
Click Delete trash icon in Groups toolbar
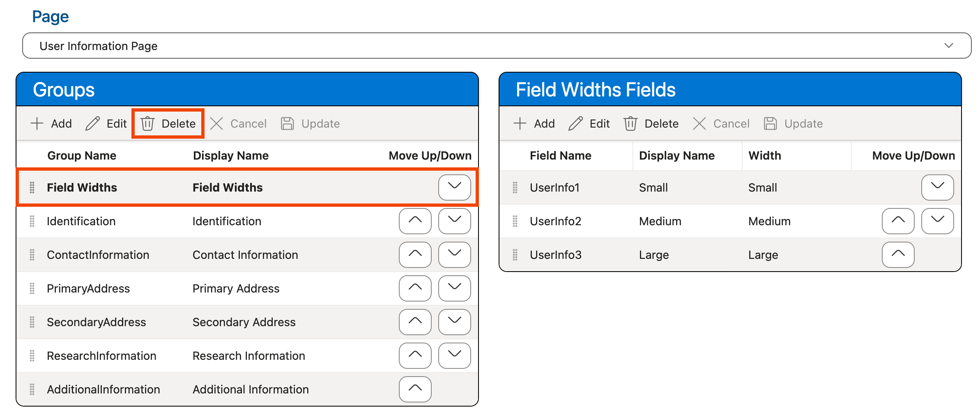click(x=147, y=123)
